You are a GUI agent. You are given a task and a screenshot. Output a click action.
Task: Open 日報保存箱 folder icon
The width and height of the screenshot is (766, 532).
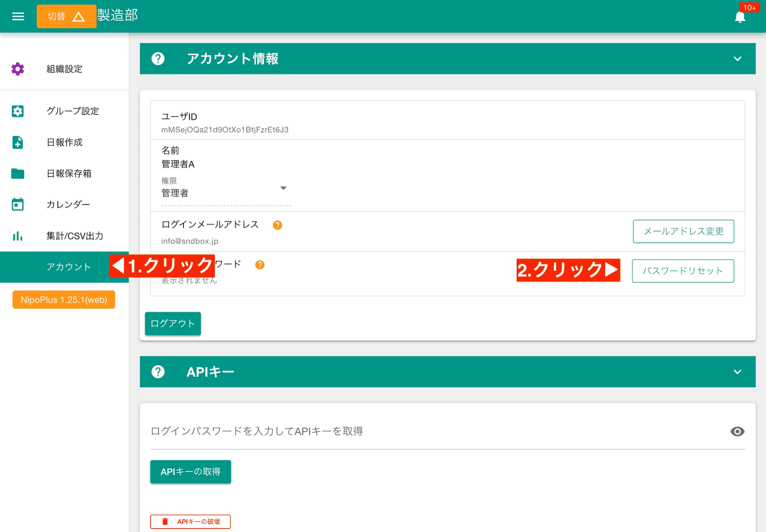click(x=18, y=173)
